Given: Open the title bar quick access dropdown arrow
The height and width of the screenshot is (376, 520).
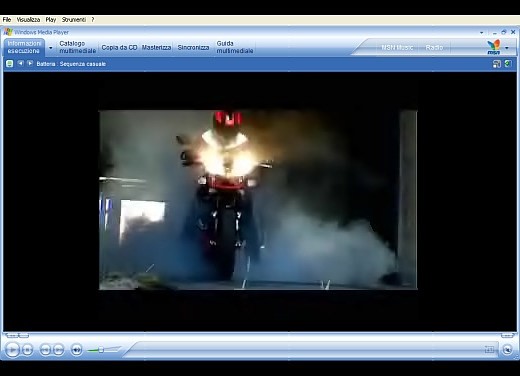Looking at the screenshot, I should click(481, 33).
